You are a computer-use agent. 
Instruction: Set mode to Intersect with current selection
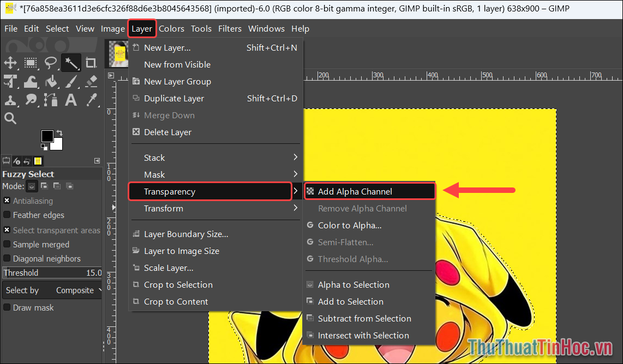click(70, 186)
